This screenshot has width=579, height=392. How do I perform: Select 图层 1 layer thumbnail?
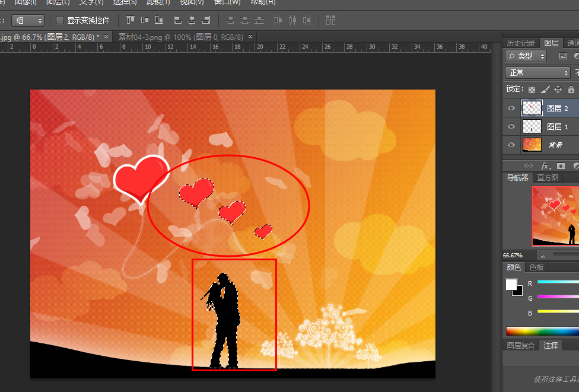[x=532, y=126]
